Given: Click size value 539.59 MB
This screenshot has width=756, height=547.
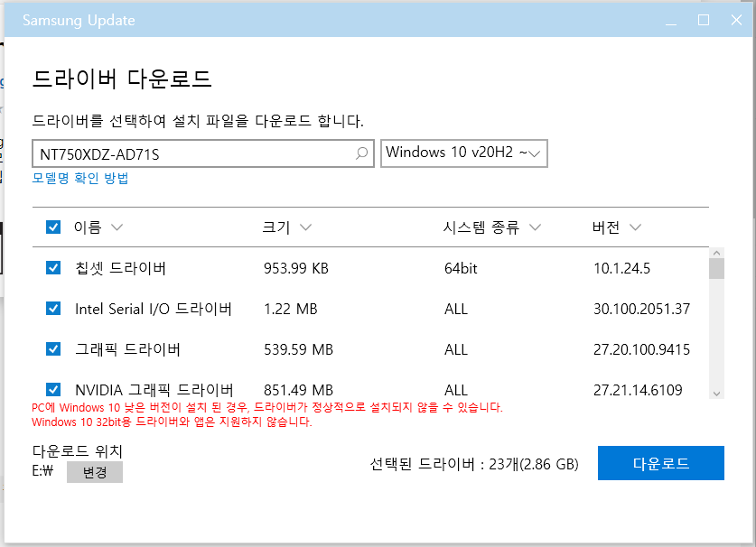Looking at the screenshot, I should pos(298,349).
